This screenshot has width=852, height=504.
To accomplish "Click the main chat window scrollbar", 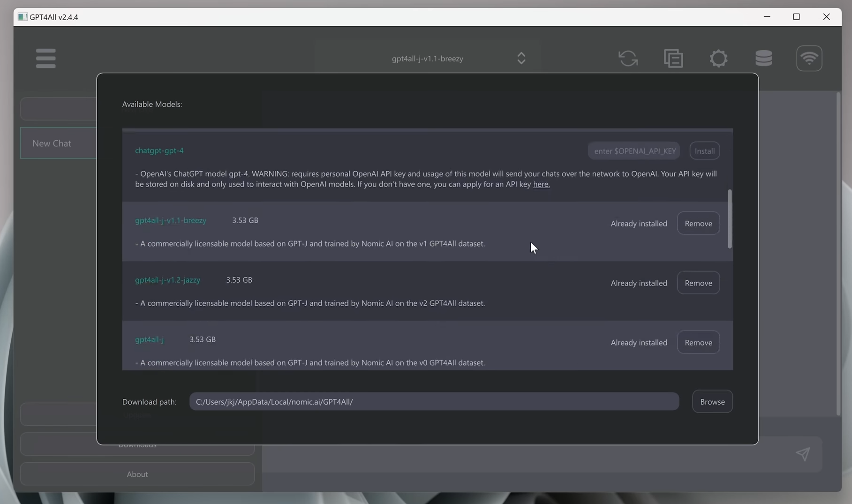I will coord(838,254).
